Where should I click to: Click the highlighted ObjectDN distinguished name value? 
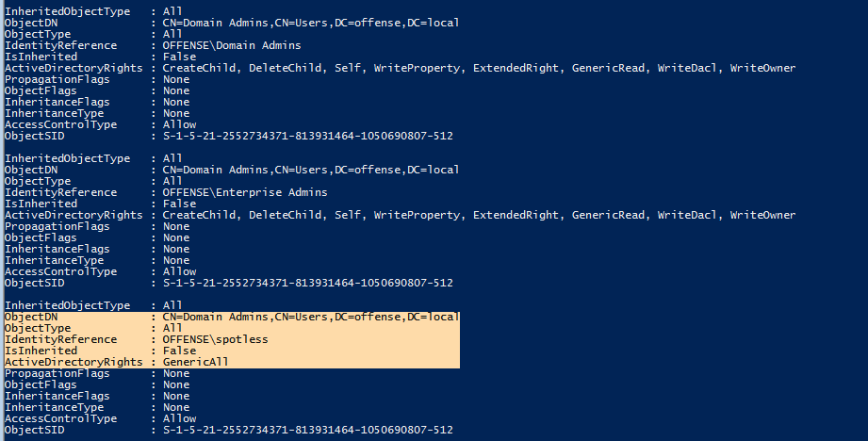coord(311,317)
